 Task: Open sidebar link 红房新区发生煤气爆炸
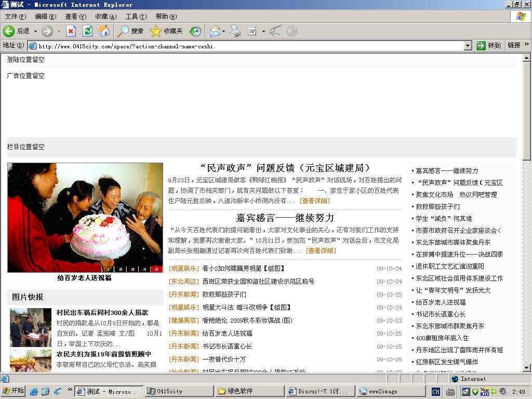(447, 362)
